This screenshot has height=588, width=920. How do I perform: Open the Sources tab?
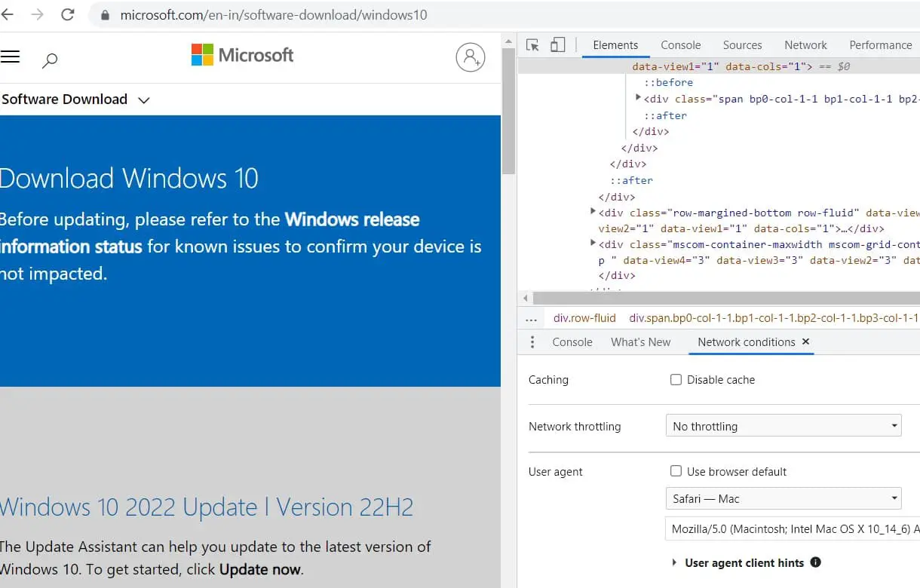point(742,45)
